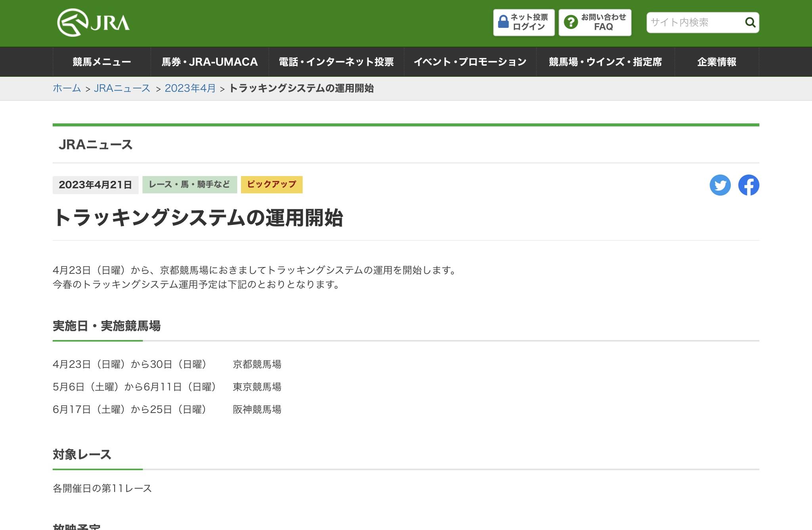Click the JRA logo in the header

[93, 23]
